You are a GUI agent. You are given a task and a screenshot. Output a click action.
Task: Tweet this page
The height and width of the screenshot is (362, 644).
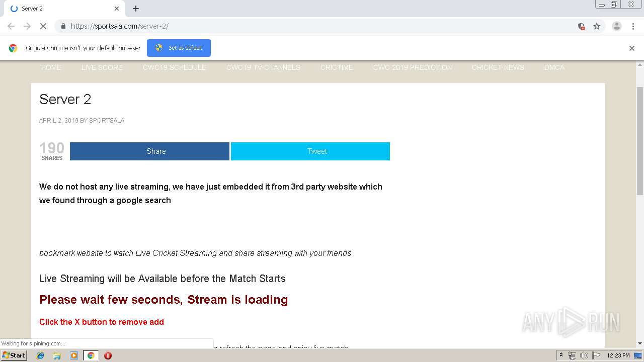pyautogui.click(x=310, y=151)
